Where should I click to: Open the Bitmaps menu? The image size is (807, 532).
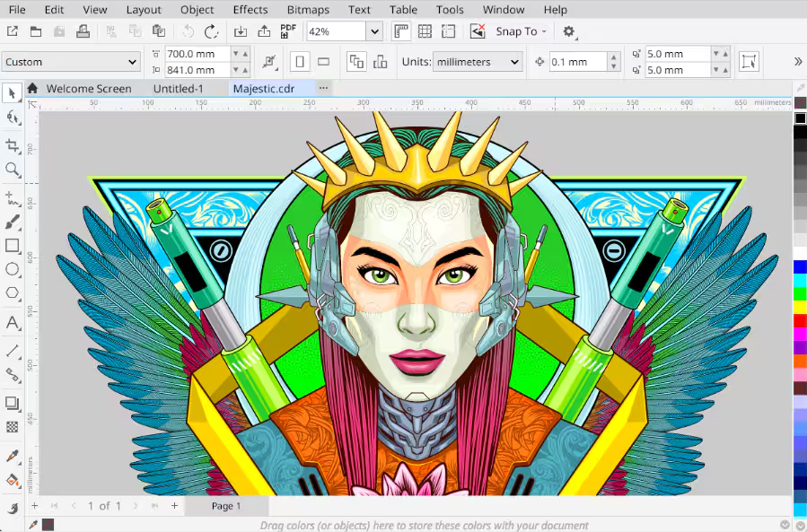[308, 10]
